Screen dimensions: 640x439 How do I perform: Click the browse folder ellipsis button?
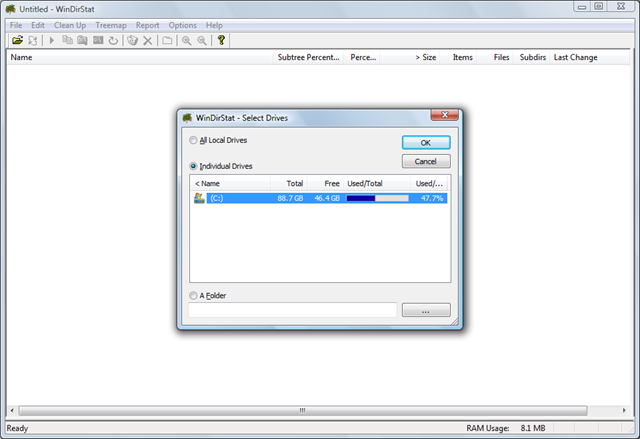point(426,310)
